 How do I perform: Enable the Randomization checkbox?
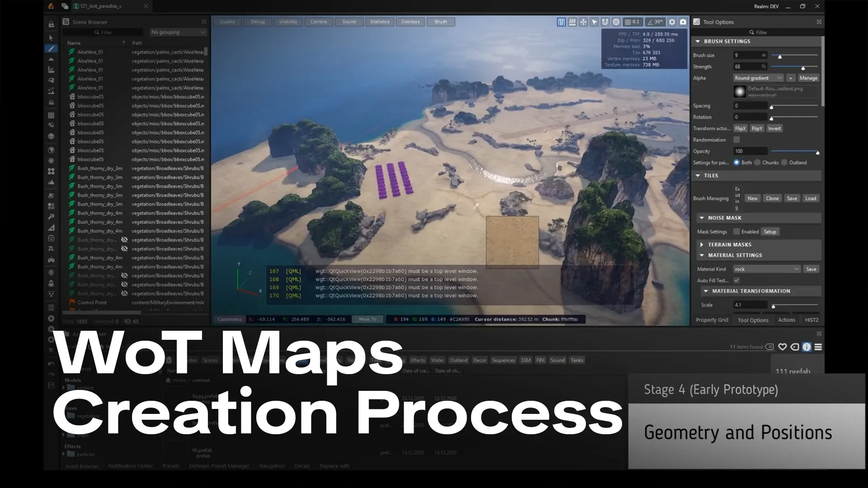(737, 140)
